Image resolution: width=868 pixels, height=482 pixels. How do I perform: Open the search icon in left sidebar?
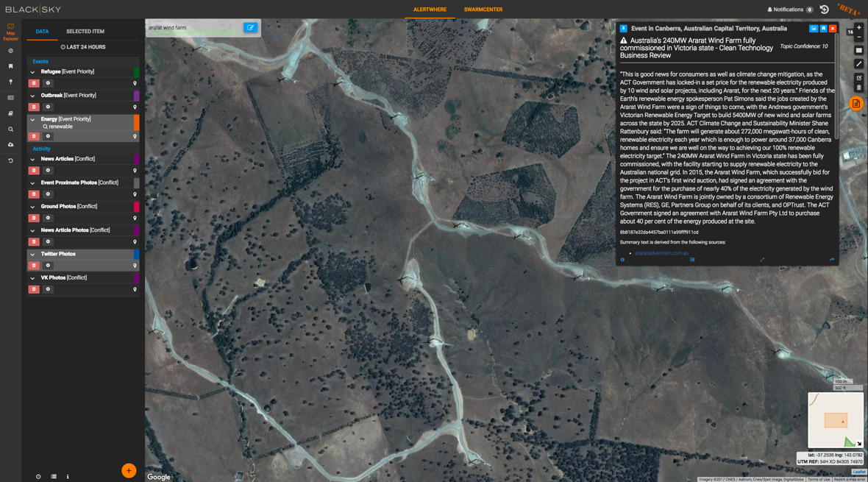(10, 130)
